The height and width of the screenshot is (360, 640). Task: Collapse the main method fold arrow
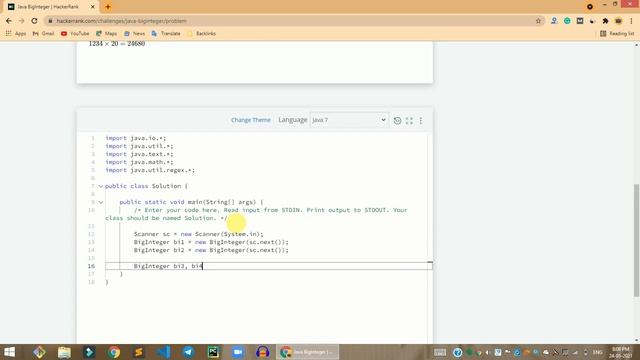coord(101,202)
